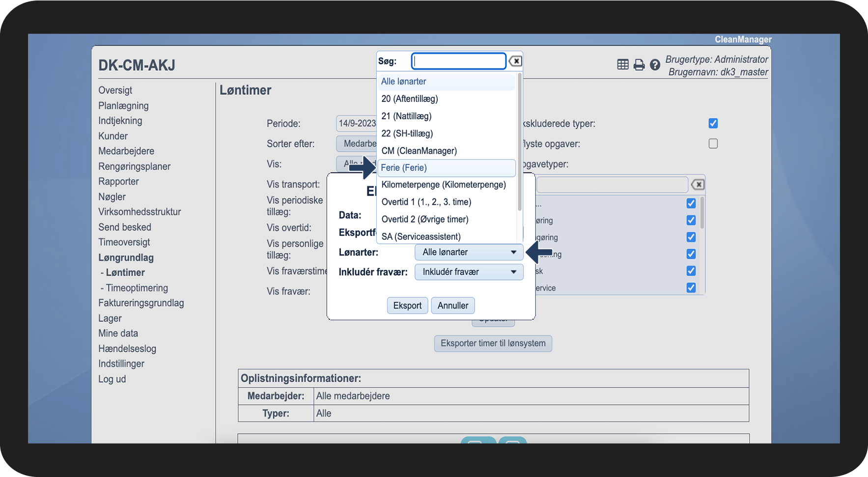Screen dimensions: 868x477
Task: Click the Periode date field
Action: 357,123
